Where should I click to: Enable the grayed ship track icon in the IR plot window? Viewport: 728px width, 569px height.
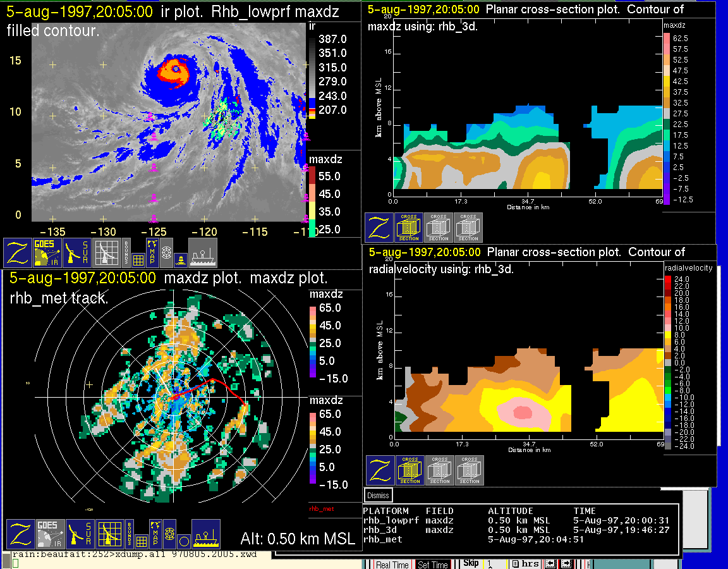(x=203, y=252)
